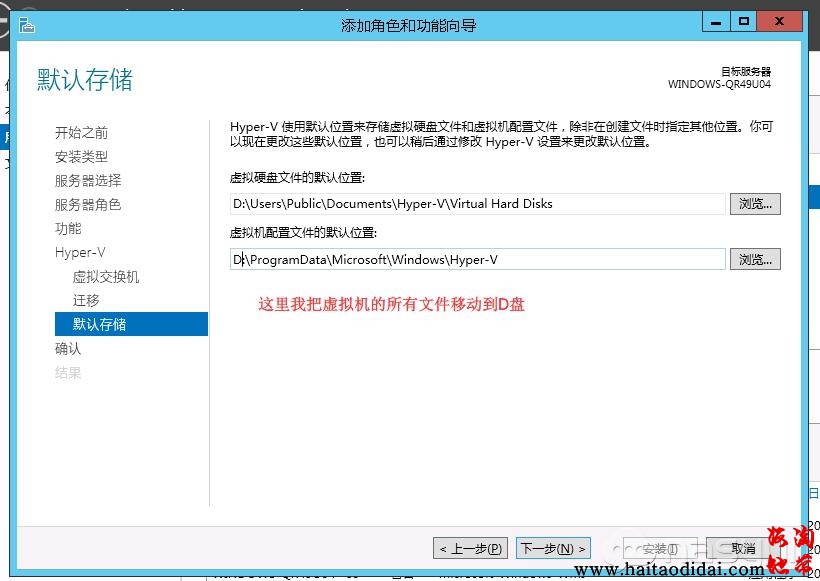Go to the 虚拟交换机 sub-step
Viewport: 820px width, 581px height.
(106, 277)
